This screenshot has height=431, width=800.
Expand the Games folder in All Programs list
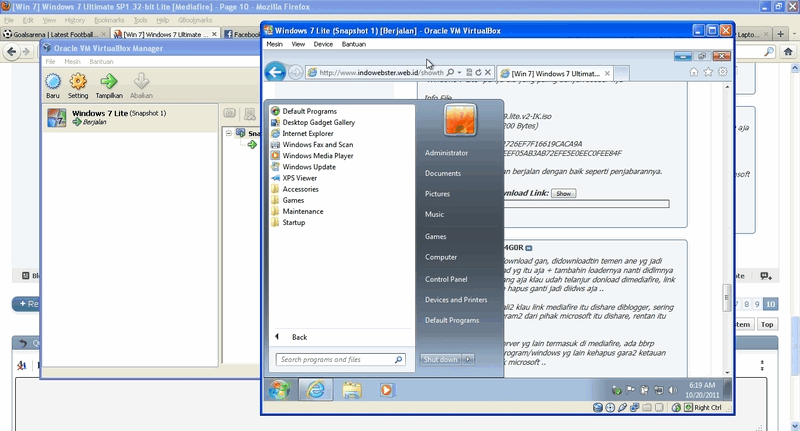(293, 200)
